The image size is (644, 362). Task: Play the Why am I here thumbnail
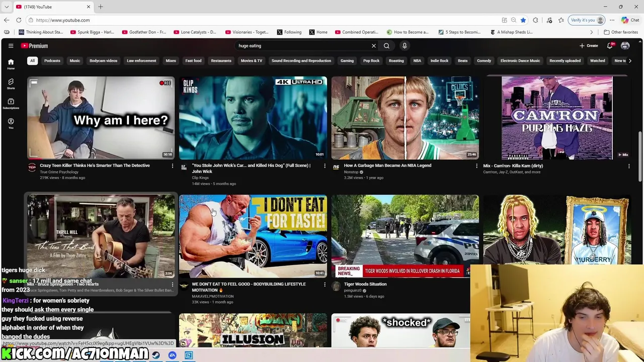point(101,118)
